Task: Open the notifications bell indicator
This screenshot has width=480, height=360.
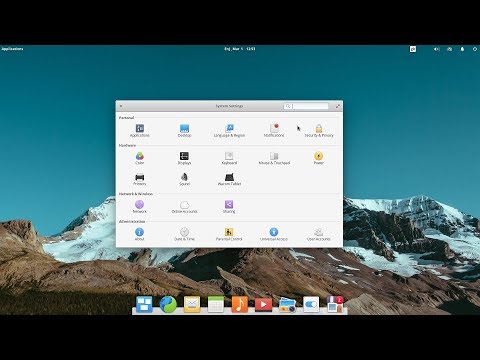Action: (462, 49)
